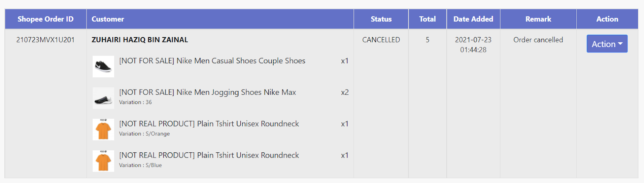Image resolution: width=644 pixels, height=183 pixels.
Task: Click the Nike jogging shoe thumbnail
Action: (x=103, y=98)
